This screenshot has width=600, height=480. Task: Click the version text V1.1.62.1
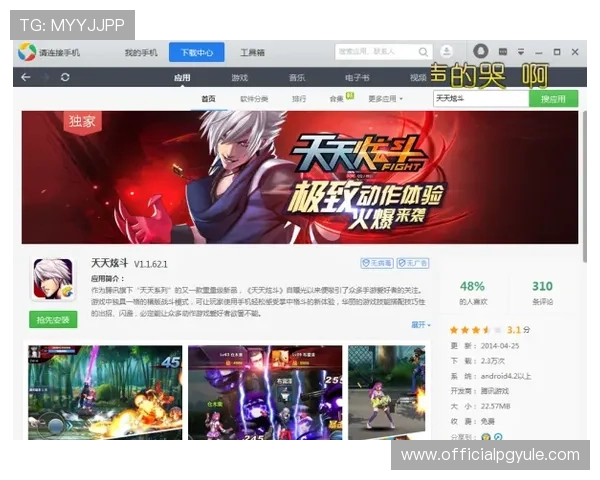coord(151,264)
